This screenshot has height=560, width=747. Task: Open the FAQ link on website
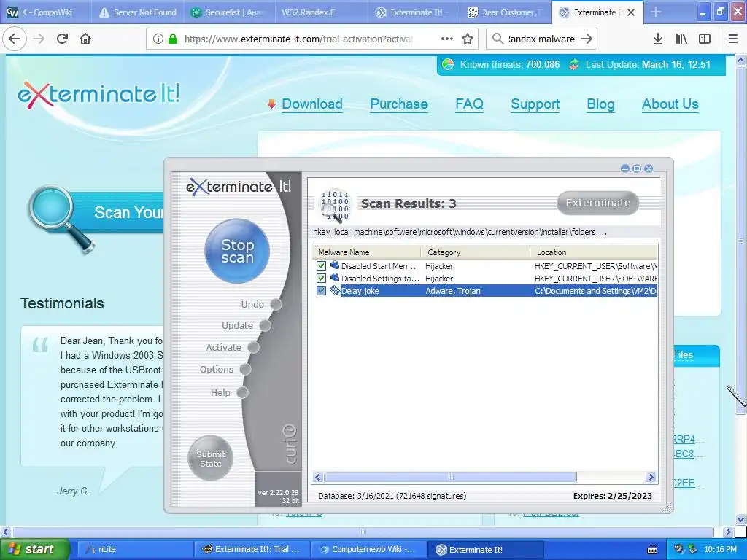pos(469,104)
